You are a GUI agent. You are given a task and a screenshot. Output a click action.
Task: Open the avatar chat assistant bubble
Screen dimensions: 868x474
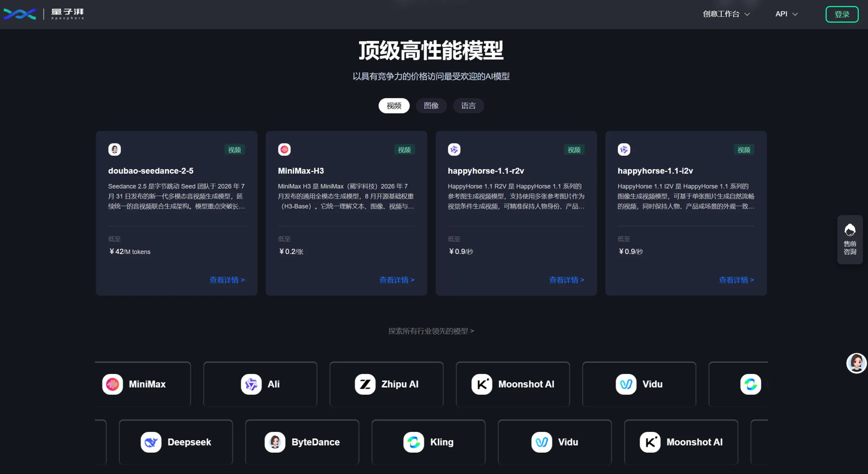pyautogui.click(x=856, y=363)
